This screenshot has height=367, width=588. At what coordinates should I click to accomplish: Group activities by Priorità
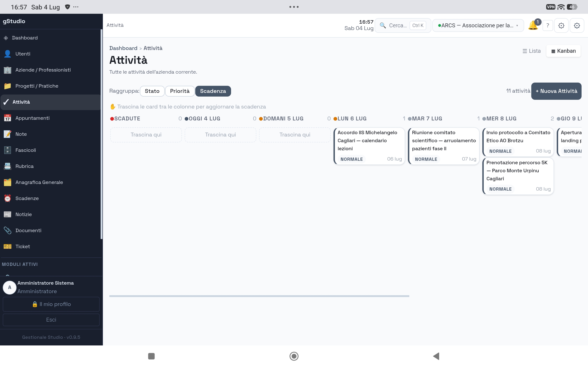[180, 91]
